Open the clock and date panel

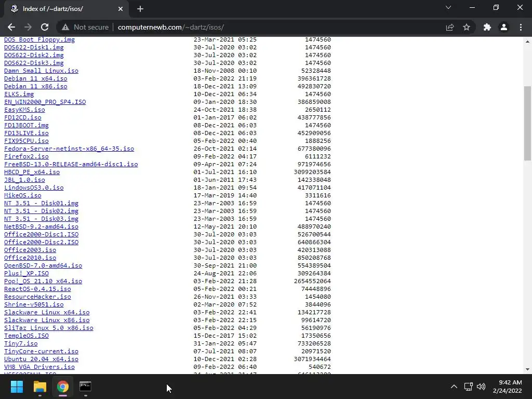point(507,387)
